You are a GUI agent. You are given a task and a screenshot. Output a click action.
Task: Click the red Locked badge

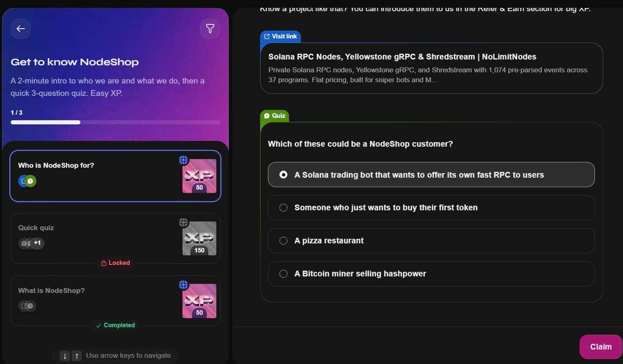click(115, 263)
